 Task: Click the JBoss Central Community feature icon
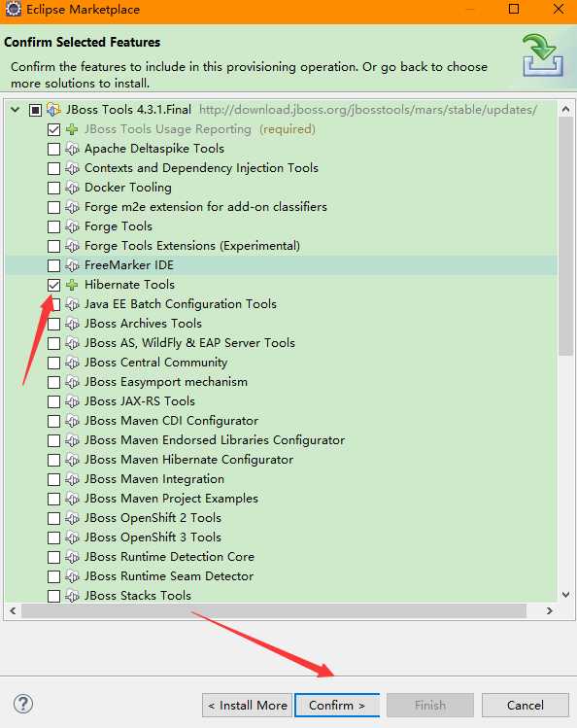(72, 364)
